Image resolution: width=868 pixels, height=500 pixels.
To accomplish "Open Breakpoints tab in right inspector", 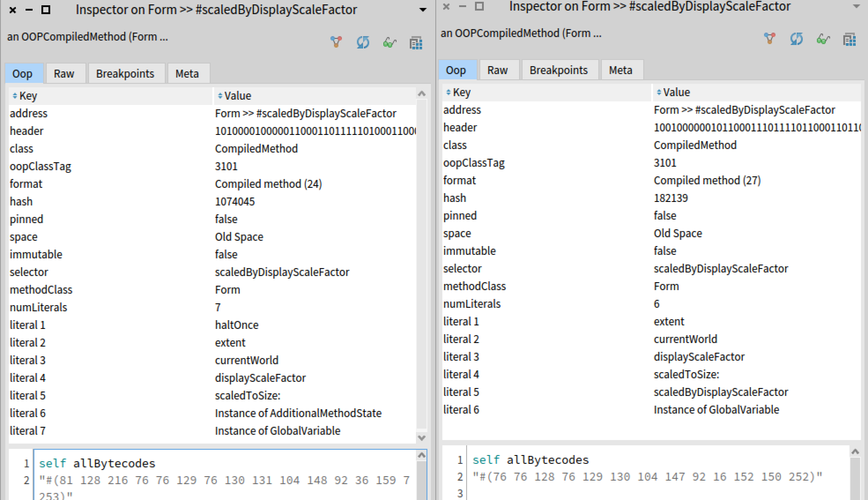I will tap(558, 70).
